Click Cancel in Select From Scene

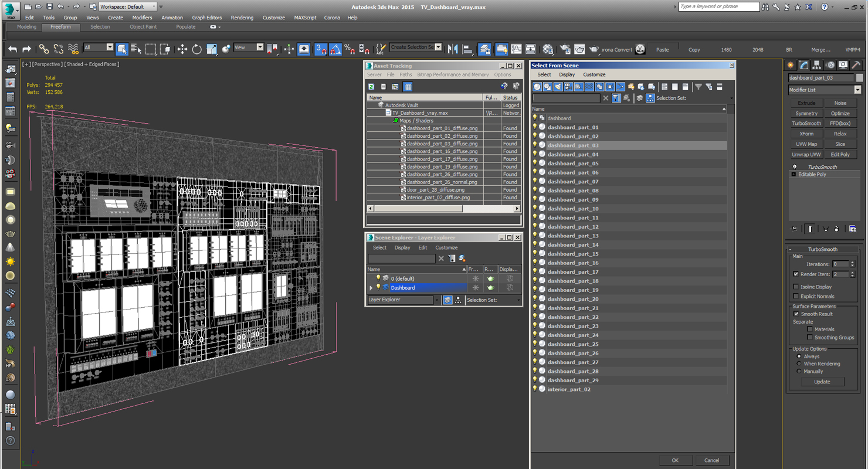[711, 460]
